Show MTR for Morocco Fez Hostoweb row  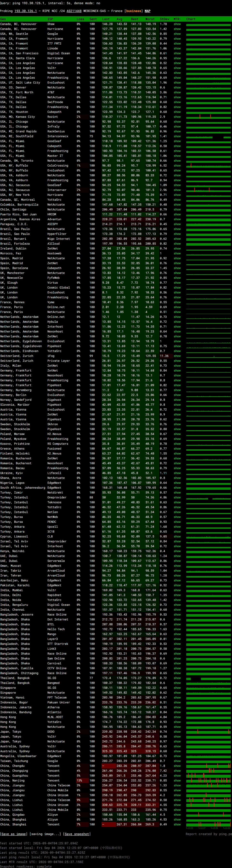click(177, 253)
